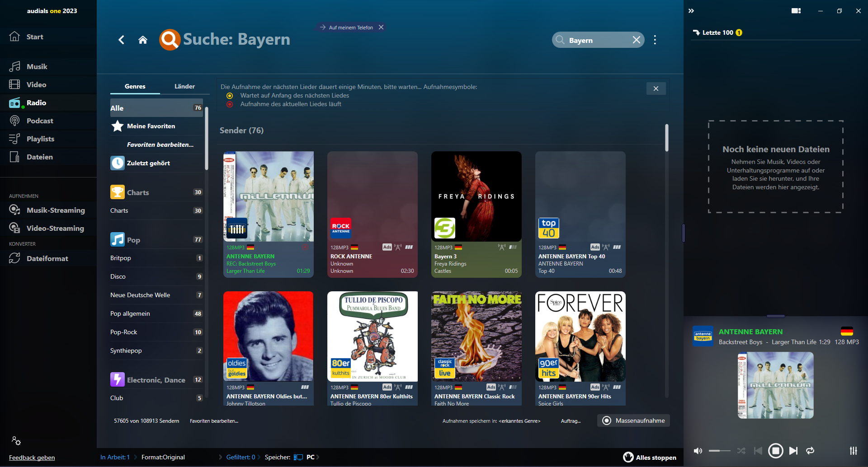Select Neue Deutsche Welle genre
This screenshot has height=467, width=868.
coord(156,295)
